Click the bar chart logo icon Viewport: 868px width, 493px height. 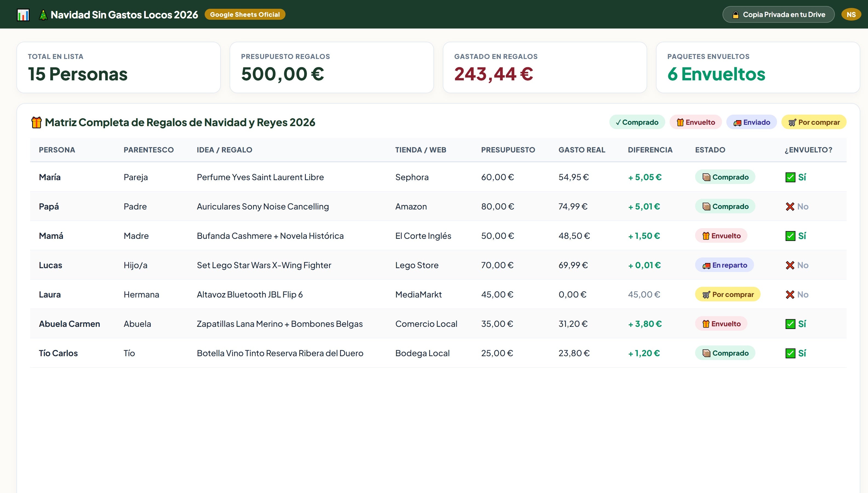23,15
